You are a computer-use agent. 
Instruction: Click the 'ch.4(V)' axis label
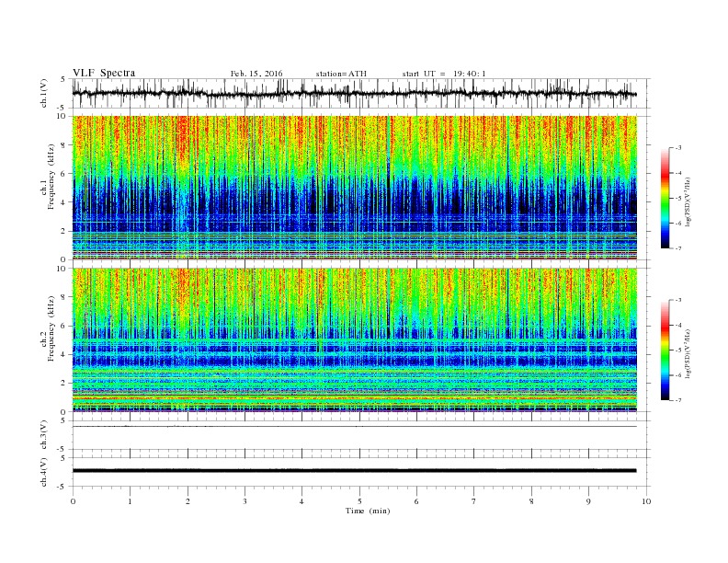pyautogui.click(x=44, y=472)
